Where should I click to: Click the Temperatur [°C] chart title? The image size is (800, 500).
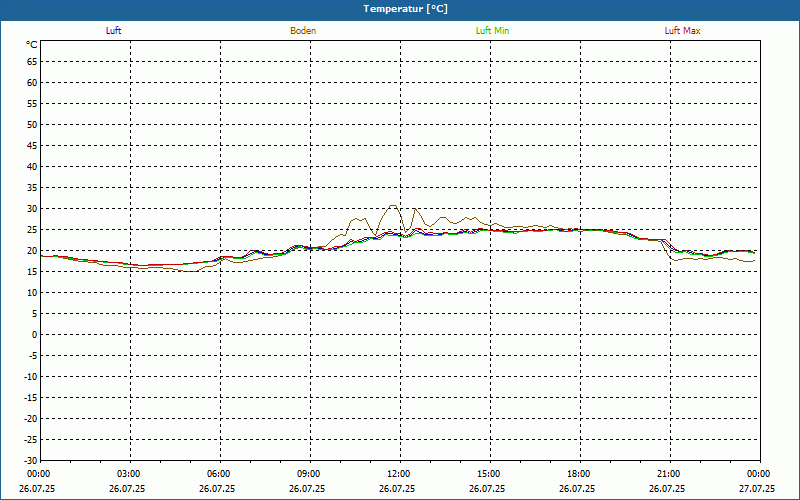click(406, 9)
